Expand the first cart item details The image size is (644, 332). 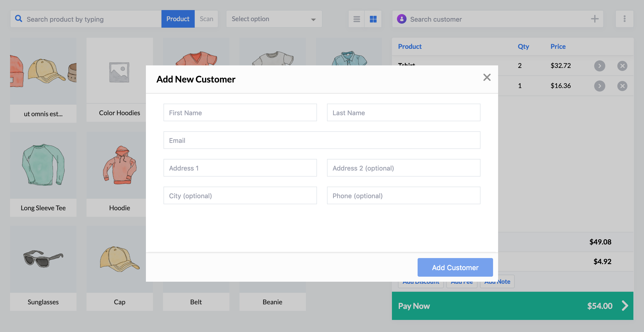599,66
